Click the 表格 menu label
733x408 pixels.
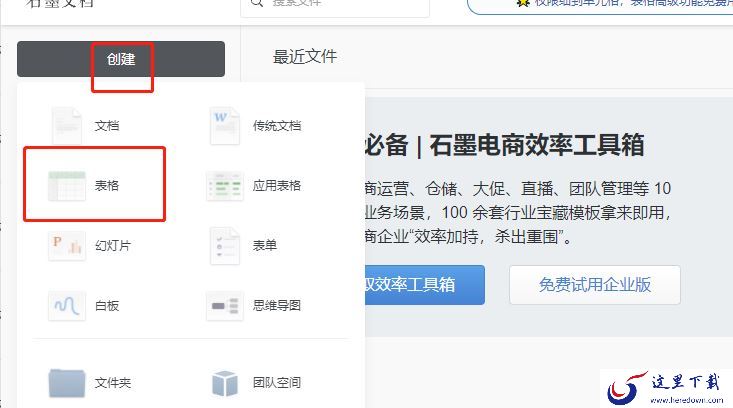point(107,186)
